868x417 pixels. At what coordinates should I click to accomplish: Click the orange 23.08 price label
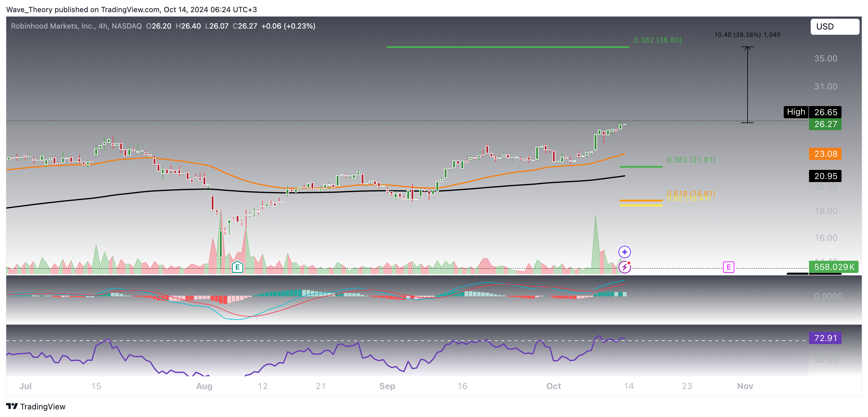point(825,154)
